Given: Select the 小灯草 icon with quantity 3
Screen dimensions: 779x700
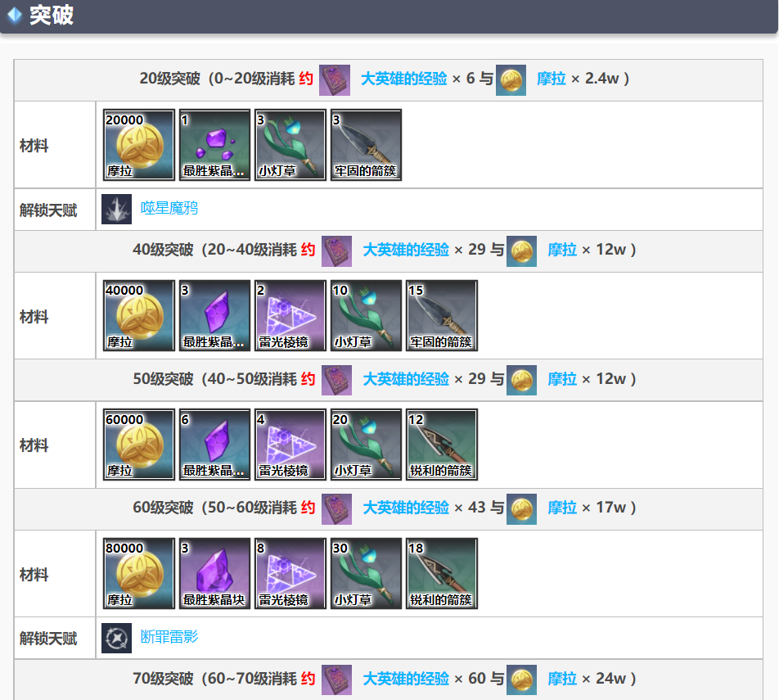Looking at the screenshot, I should [290, 145].
